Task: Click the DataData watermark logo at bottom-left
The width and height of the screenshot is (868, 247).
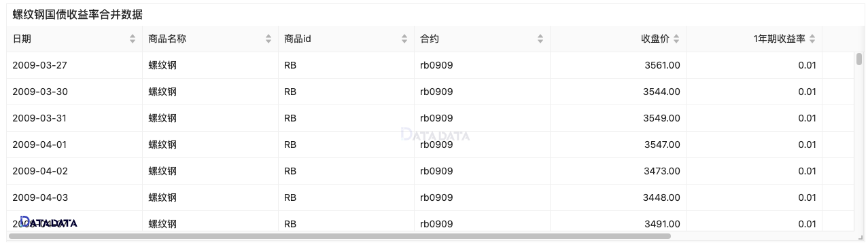Action: [x=48, y=222]
